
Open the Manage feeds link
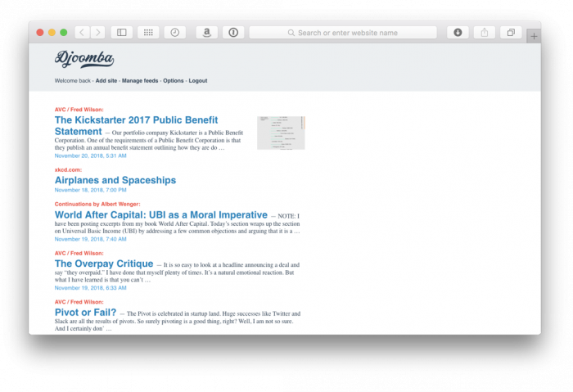point(140,81)
